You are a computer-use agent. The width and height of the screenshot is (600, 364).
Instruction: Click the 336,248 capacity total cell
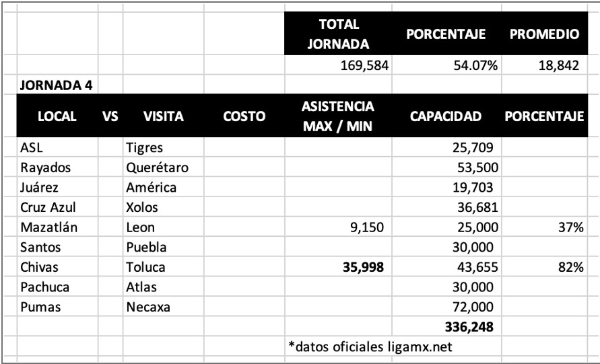[446, 326]
